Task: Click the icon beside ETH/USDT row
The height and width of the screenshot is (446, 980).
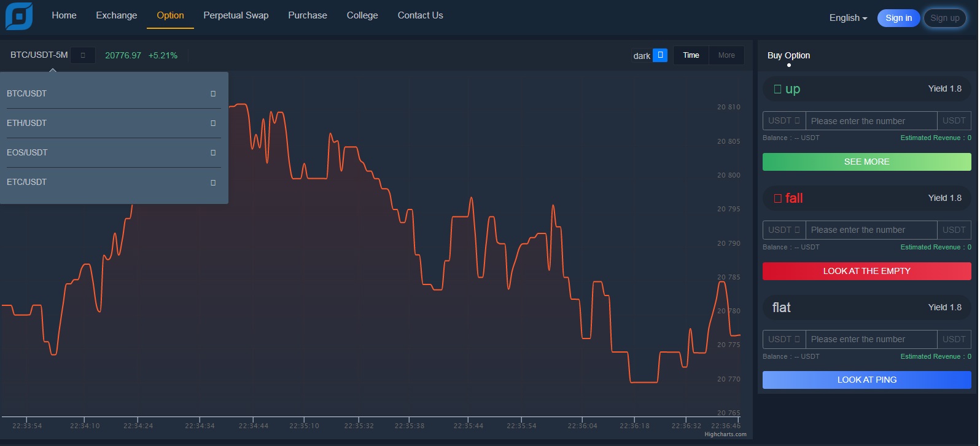Action: pyautogui.click(x=213, y=123)
